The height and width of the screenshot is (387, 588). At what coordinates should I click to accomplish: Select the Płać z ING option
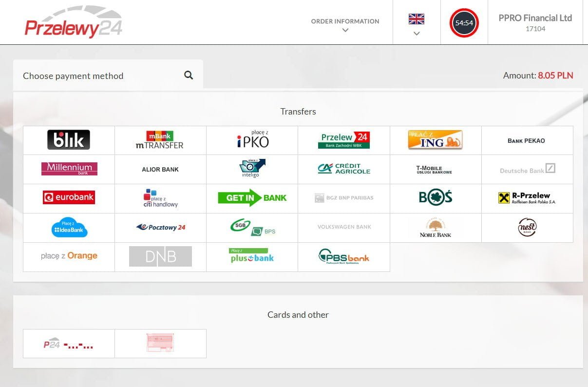[435, 140]
